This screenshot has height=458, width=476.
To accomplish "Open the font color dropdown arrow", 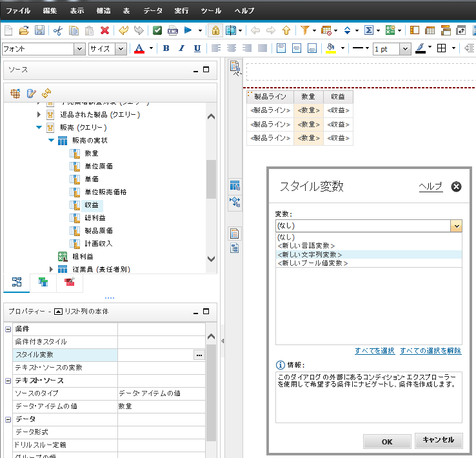I will click(x=151, y=48).
